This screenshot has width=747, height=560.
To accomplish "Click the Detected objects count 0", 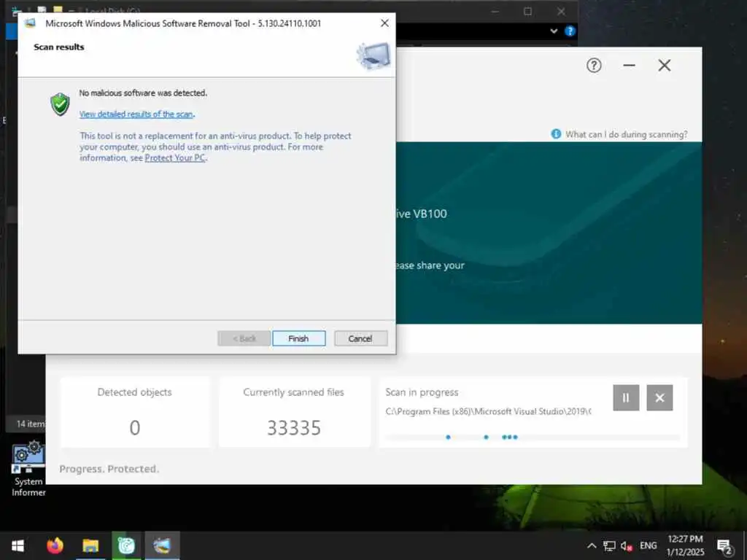I will (135, 427).
